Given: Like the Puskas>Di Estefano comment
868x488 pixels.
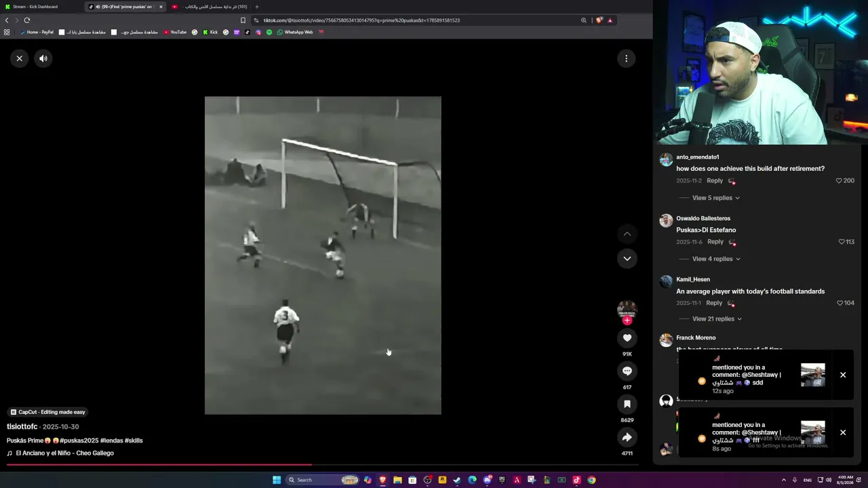Looking at the screenshot, I should click(842, 242).
